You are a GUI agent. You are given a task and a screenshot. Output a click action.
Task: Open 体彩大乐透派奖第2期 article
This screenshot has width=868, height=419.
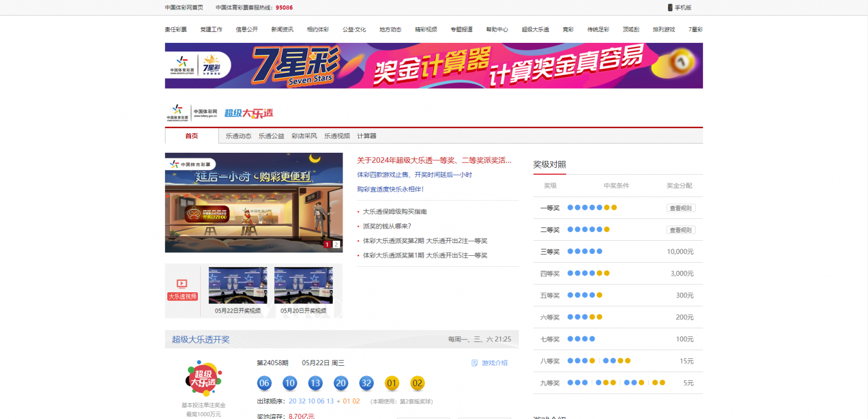coord(425,241)
